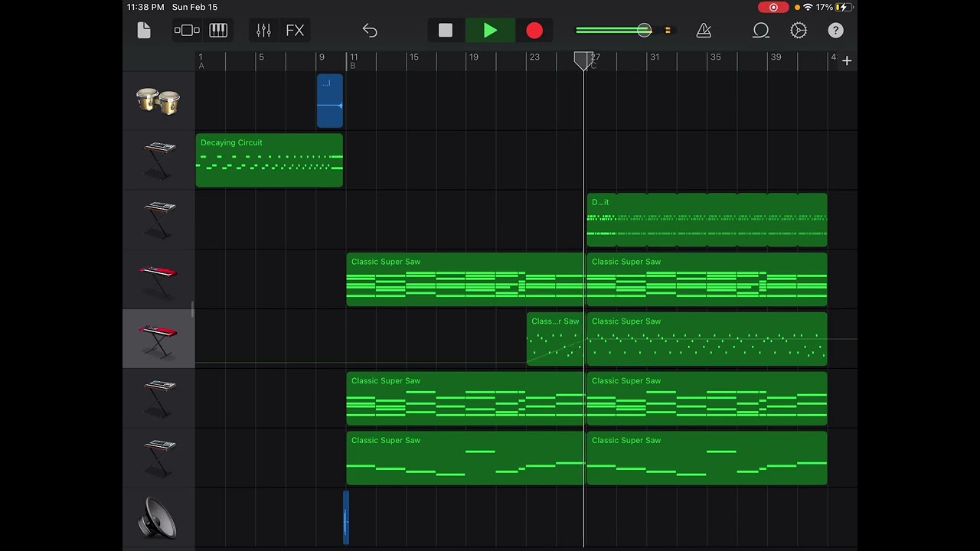
Task: Open track mixer controls
Action: tap(263, 31)
